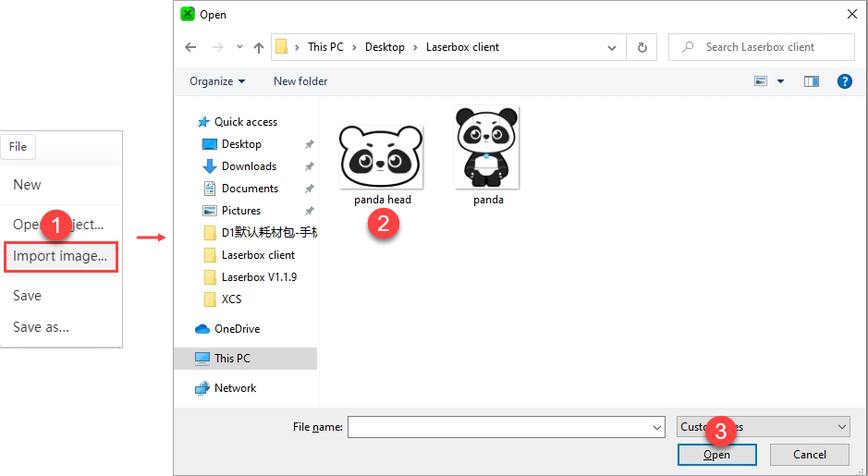The height and width of the screenshot is (476, 868).
Task: Click the folder icon in address bar
Action: point(282,46)
